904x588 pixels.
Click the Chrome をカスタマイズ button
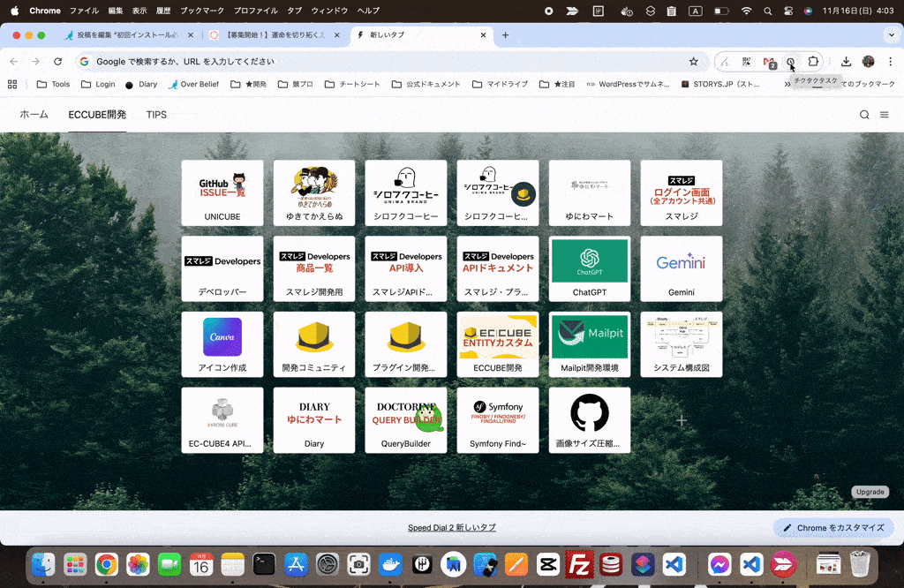coord(833,528)
